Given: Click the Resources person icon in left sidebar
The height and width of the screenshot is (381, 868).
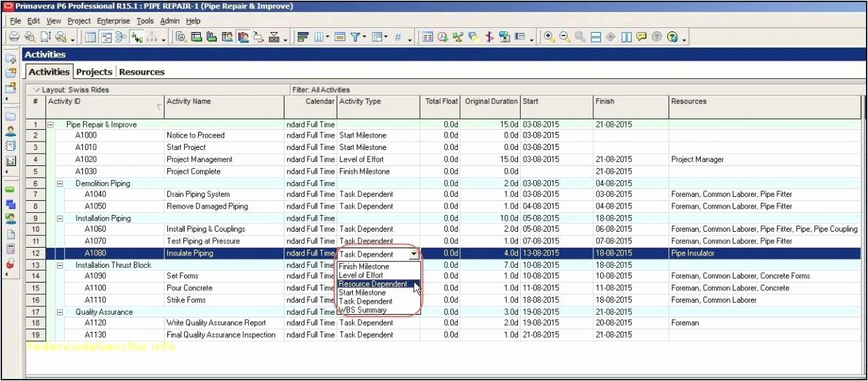Looking at the screenshot, I should pos(10,130).
